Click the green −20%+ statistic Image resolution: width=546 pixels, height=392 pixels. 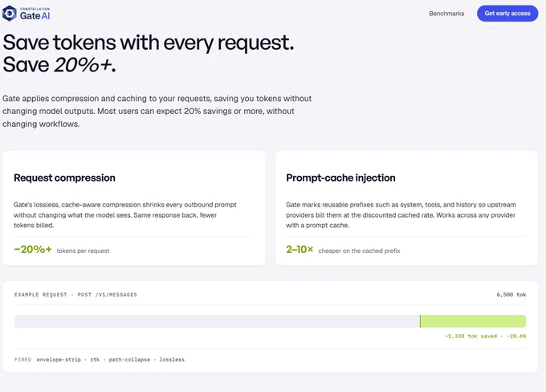(33, 250)
